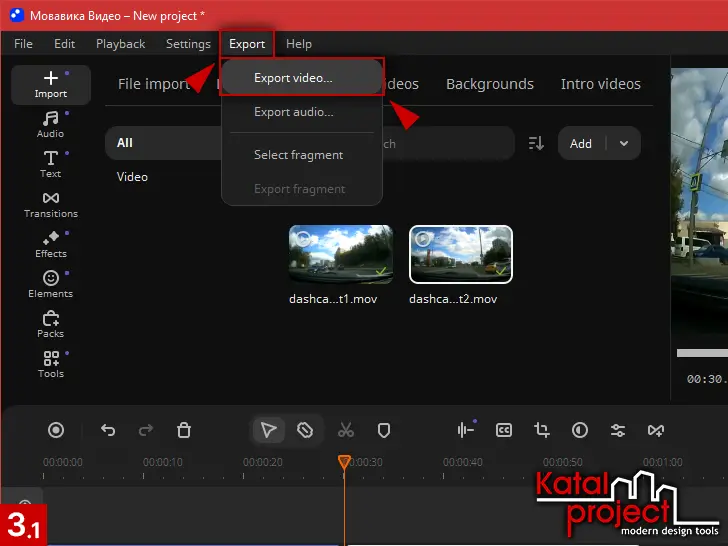Click the undo arrow in timeline toolbar
The height and width of the screenshot is (546, 728).
108,430
